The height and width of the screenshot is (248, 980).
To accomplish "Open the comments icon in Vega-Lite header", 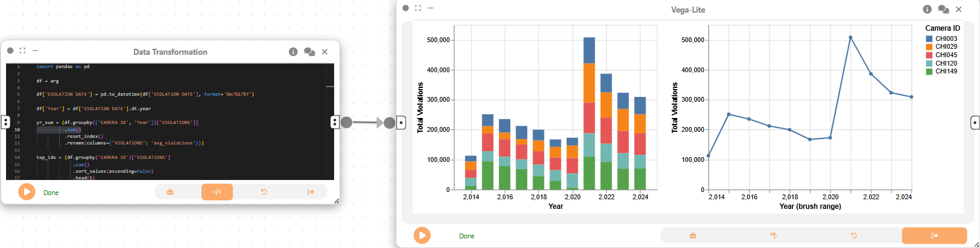I will tap(944, 9).
